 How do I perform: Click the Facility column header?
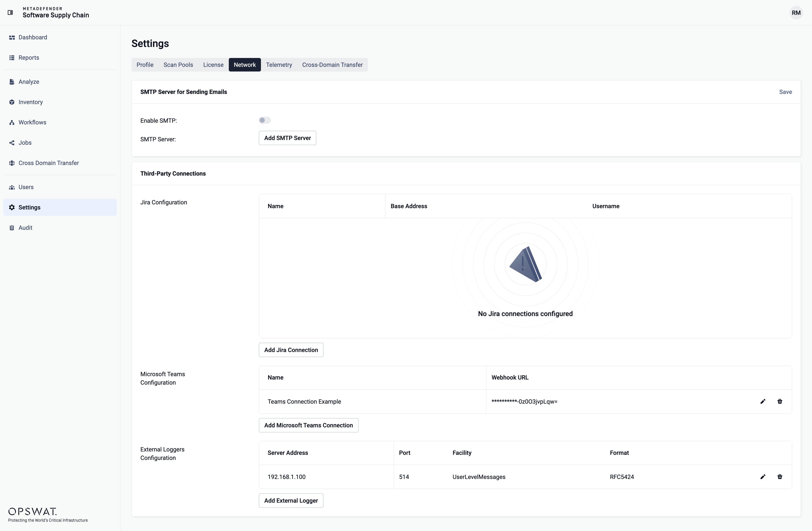point(462,453)
